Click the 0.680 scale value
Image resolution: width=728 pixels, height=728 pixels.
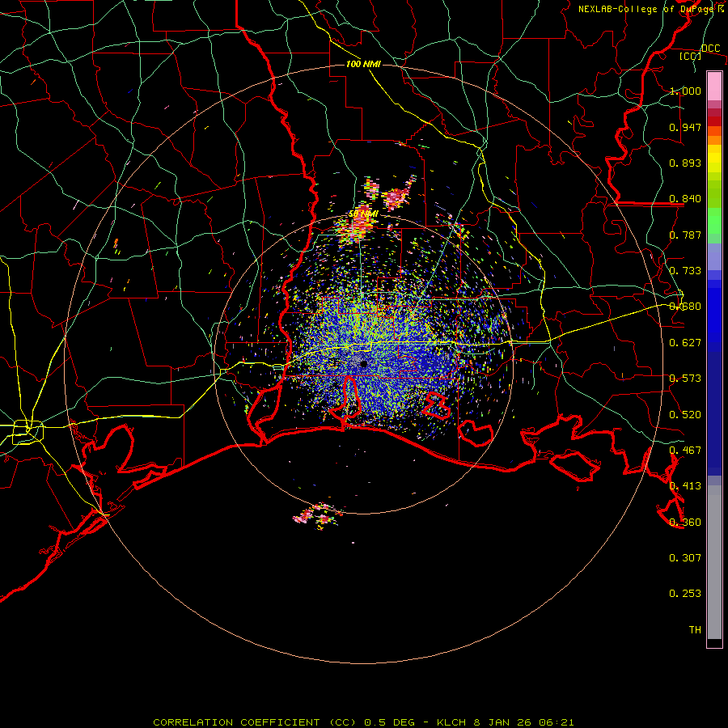[x=685, y=307]
